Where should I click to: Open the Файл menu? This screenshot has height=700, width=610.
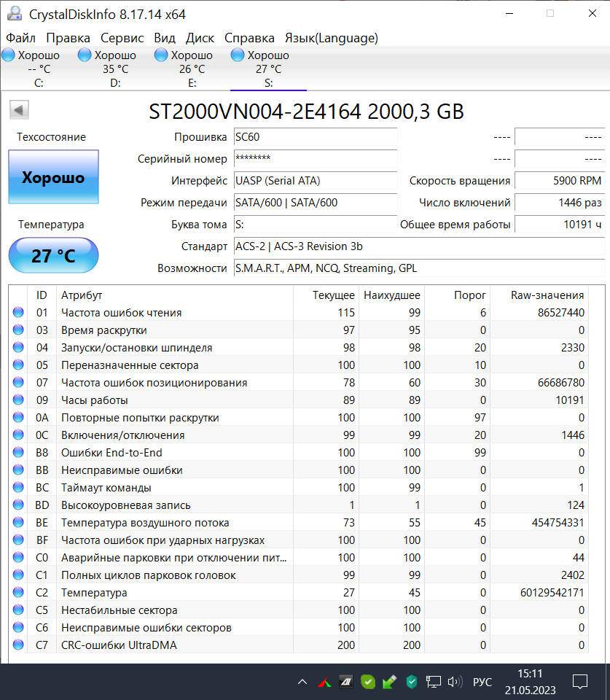[x=20, y=38]
